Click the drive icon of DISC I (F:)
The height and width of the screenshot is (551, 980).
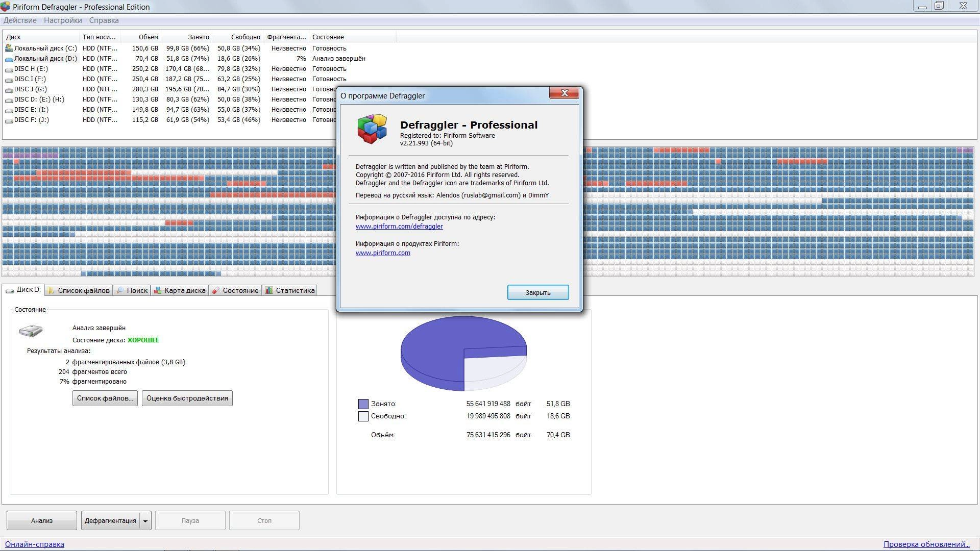9,79
